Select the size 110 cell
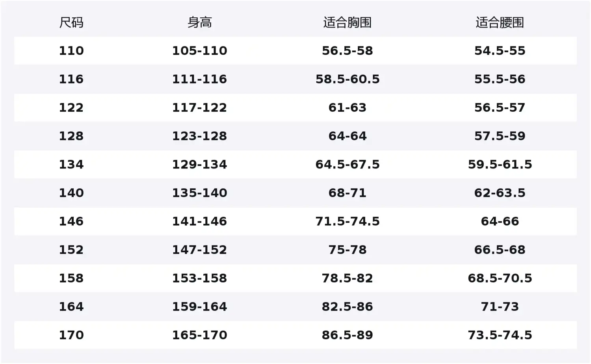 coord(71,51)
